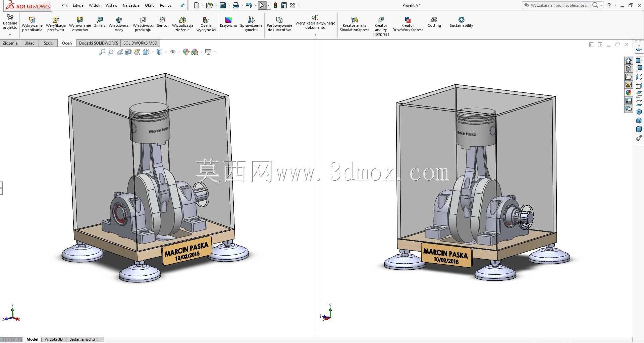Open the Wstaw menu
The height and width of the screenshot is (343, 644).
pos(111,5)
